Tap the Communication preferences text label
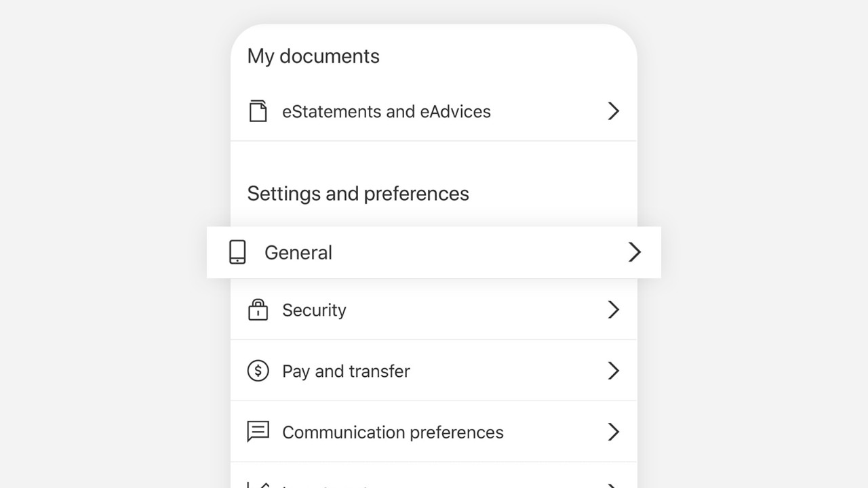Image resolution: width=868 pixels, height=488 pixels. tap(393, 432)
